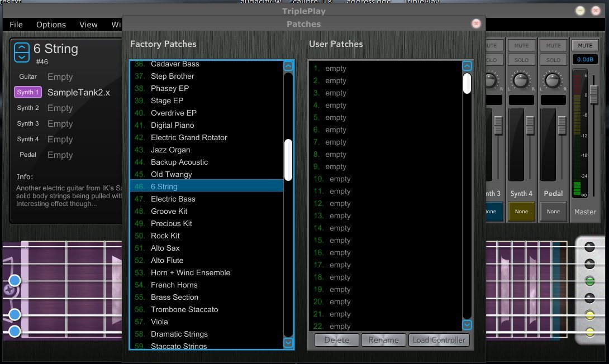This screenshot has height=364, width=609.
Task: Select user patch slot 1 empty
Action: click(386, 68)
